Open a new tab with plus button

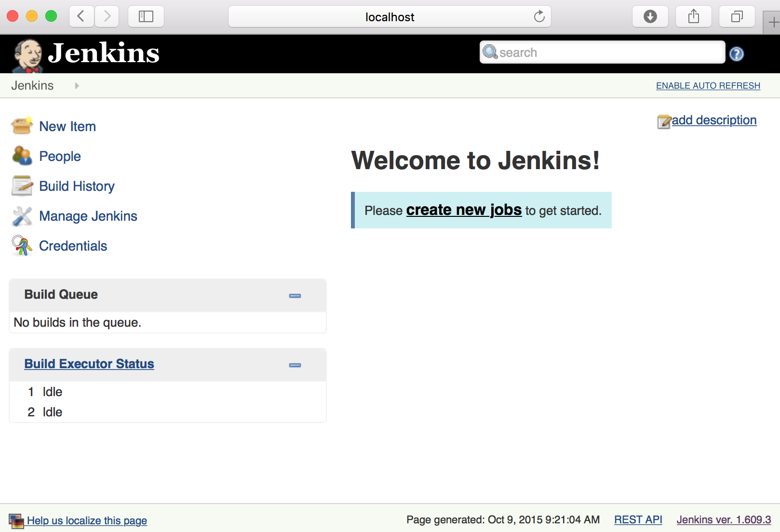pos(772,22)
